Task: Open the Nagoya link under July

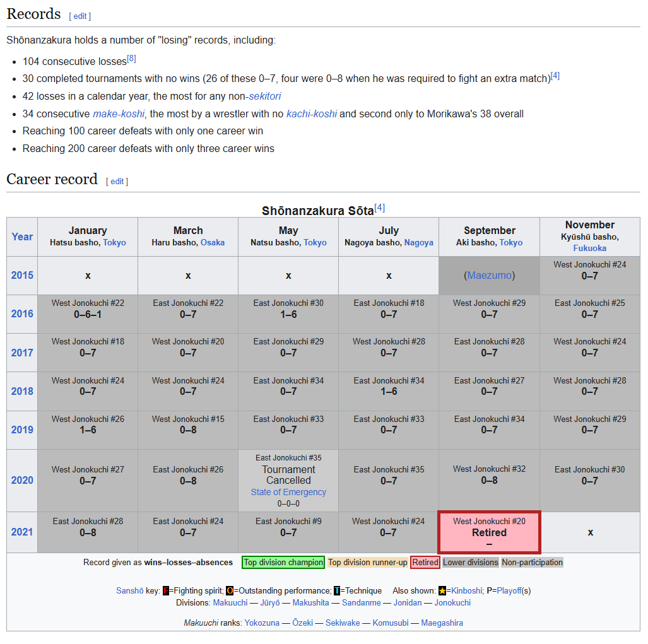Action: pos(418,242)
